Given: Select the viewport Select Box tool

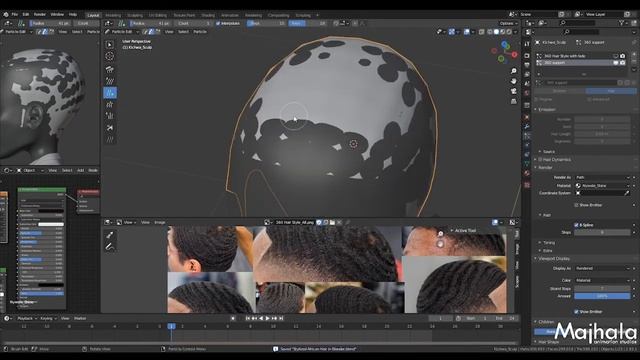Looking at the screenshot, I should pos(110,44).
